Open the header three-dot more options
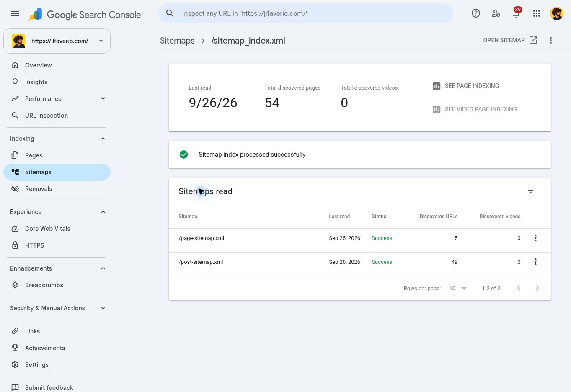571x392 pixels. point(551,40)
